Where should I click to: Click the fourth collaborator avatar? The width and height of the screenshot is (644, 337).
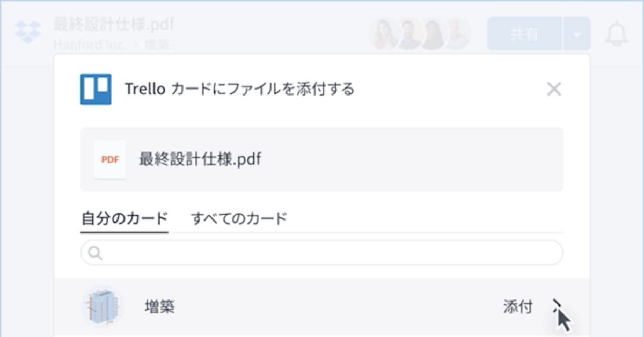[x=456, y=34]
